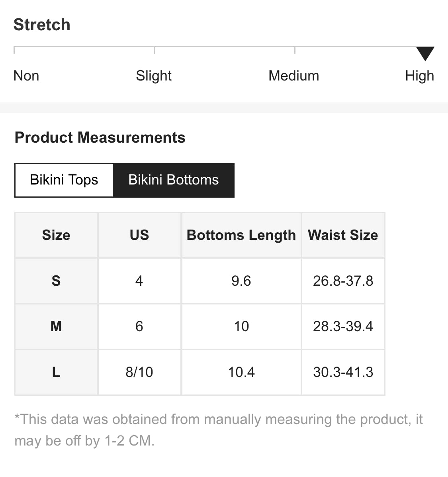Click the 28.3-39.4 waist size cell
The image size is (448, 477).
pos(343,326)
